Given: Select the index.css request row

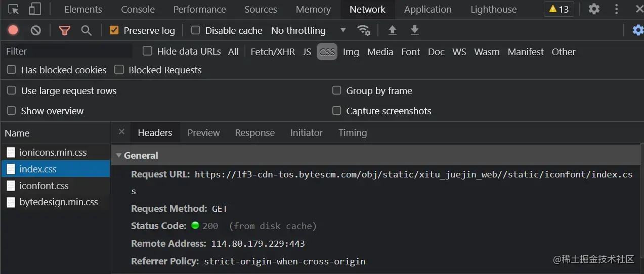Looking at the screenshot, I should click(x=56, y=169).
